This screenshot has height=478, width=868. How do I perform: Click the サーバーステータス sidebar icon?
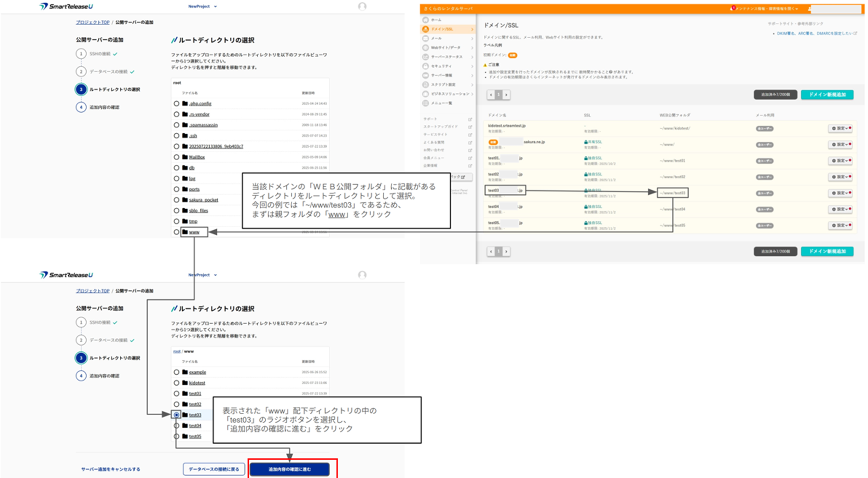[426, 57]
